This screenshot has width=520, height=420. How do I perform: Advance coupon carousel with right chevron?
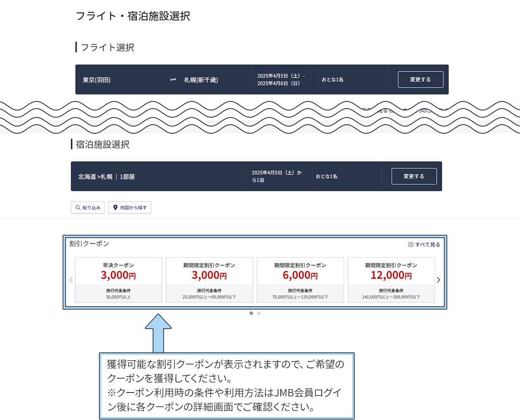(438, 280)
